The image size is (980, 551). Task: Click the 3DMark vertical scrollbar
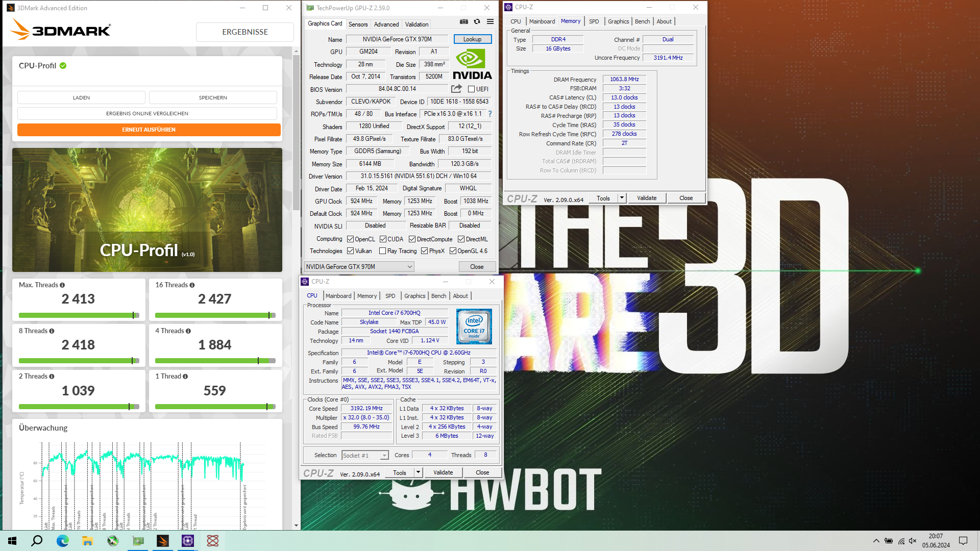[296, 133]
